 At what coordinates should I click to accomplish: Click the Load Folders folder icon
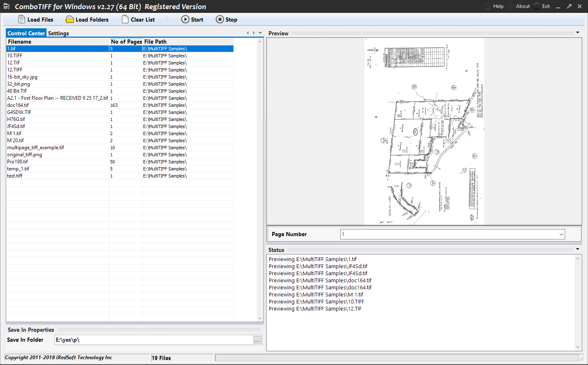(x=70, y=20)
